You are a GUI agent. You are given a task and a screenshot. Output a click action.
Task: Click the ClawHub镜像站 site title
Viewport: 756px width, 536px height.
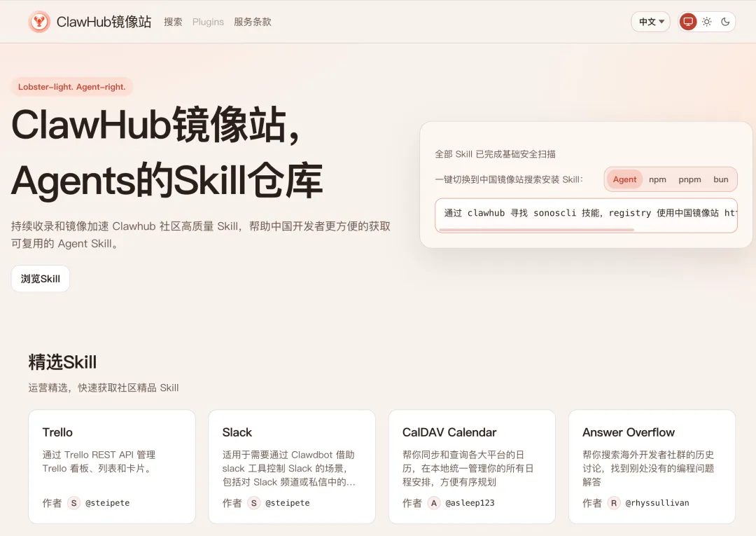click(x=104, y=22)
